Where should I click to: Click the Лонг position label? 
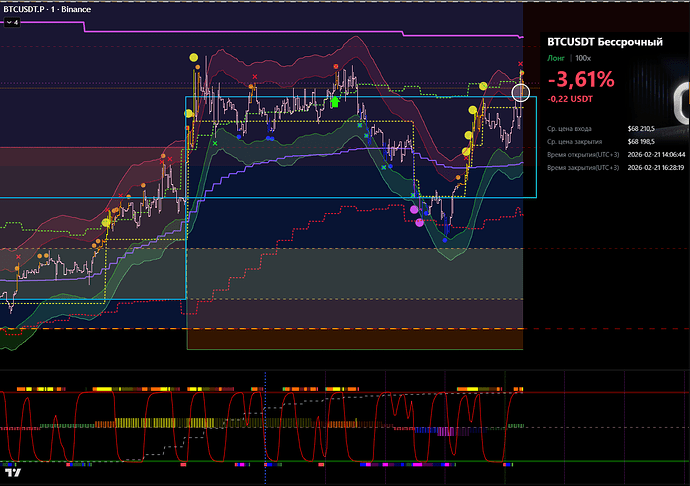[556, 59]
